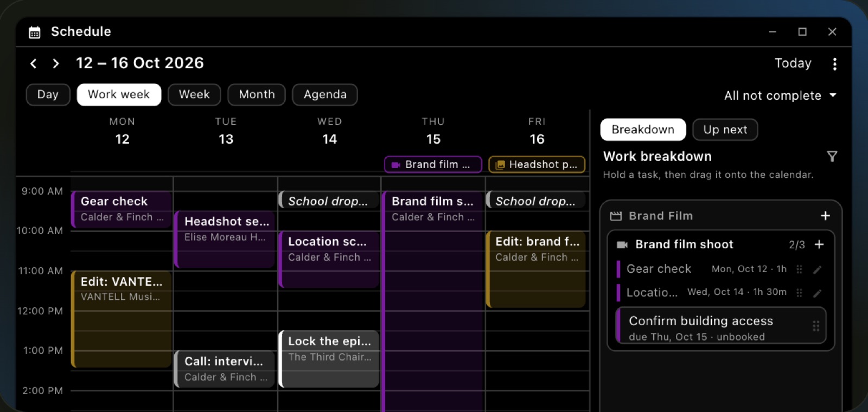Open the Edit: brand f... event on Friday

pyautogui.click(x=536, y=269)
